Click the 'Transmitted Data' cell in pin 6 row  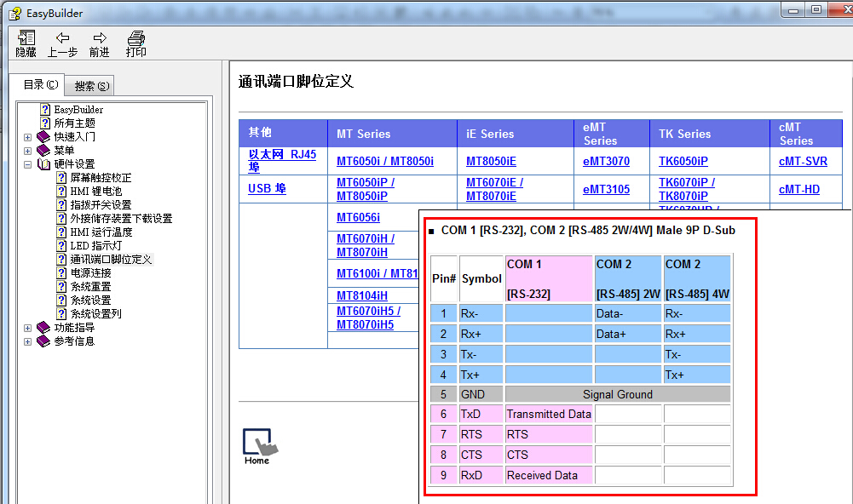(x=549, y=415)
